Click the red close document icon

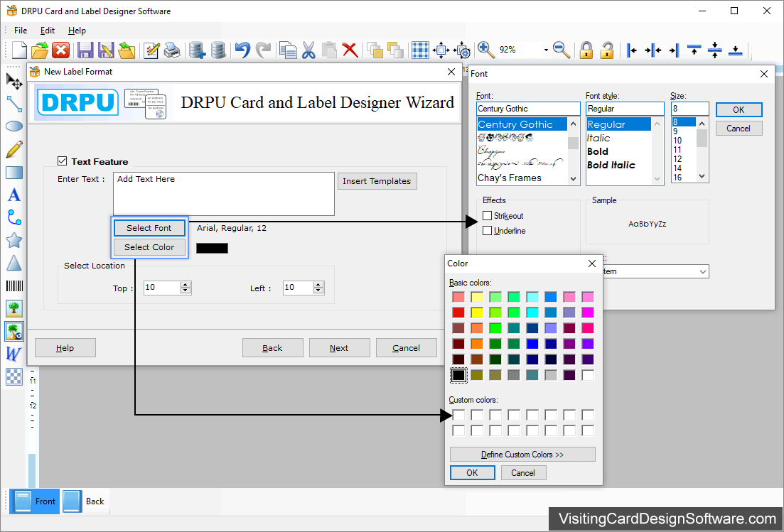tap(60, 50)
